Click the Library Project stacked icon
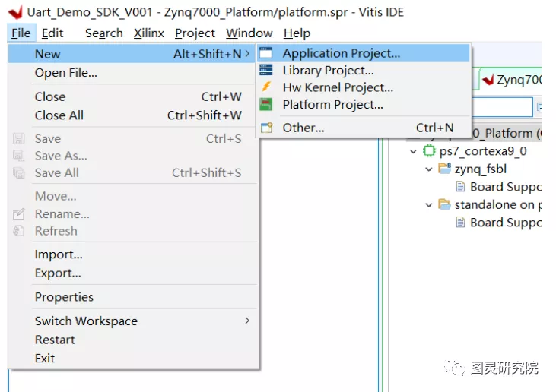Viewport: 556px width, 392px height. [x=266, y=70]
